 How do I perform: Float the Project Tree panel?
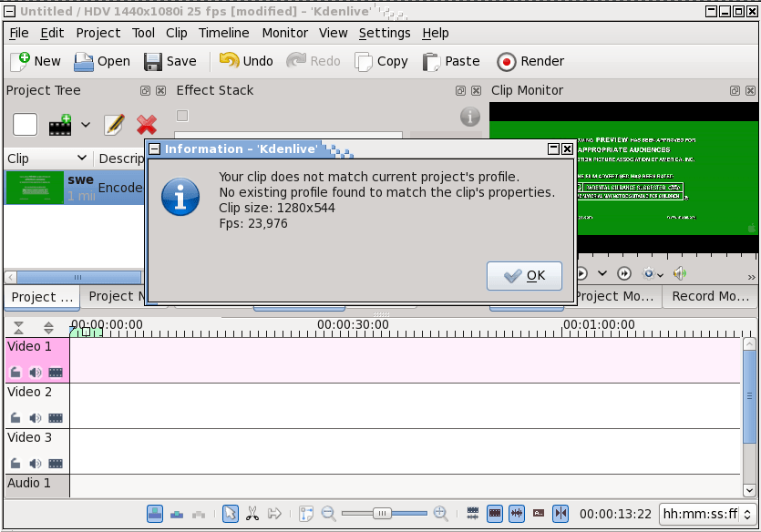click(x=145, y=91)
